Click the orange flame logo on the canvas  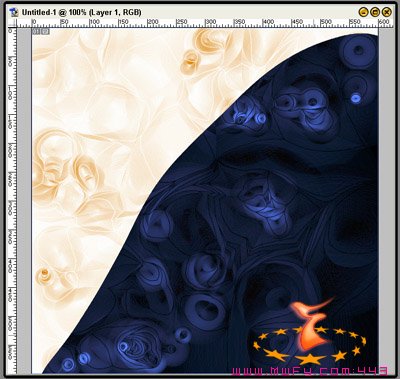tap(311, 324)
